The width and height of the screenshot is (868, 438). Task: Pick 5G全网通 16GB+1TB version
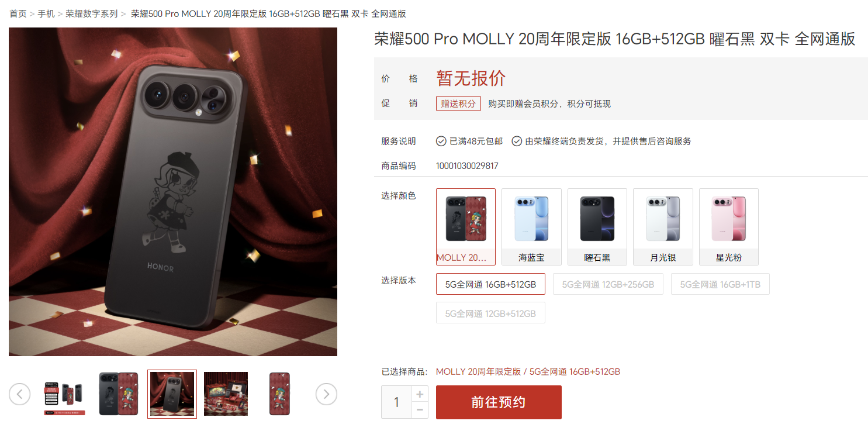(720, 284)
